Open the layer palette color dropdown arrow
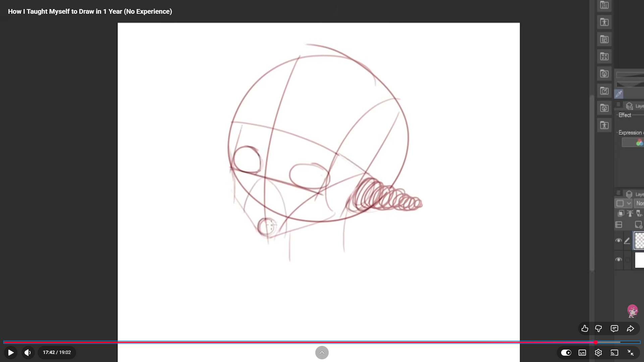The height and width of the screenshot is (362, 644). point(629,203)
